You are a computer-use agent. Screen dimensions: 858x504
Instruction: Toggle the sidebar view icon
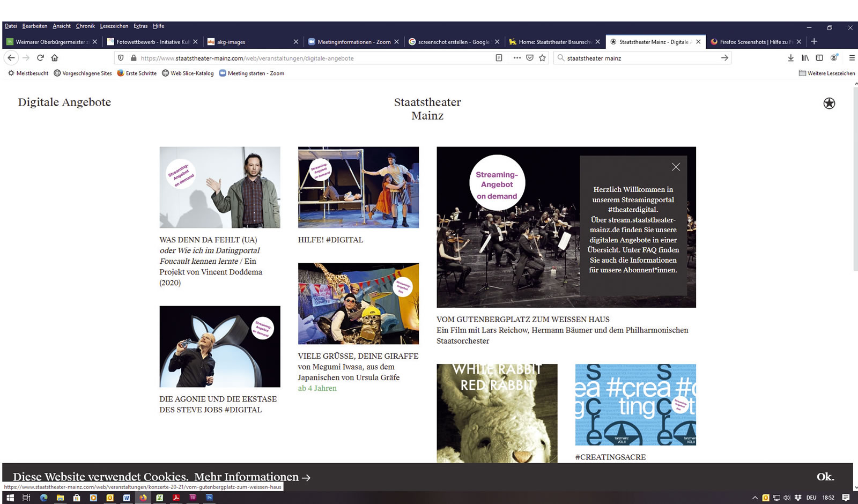tap(819, 58)
